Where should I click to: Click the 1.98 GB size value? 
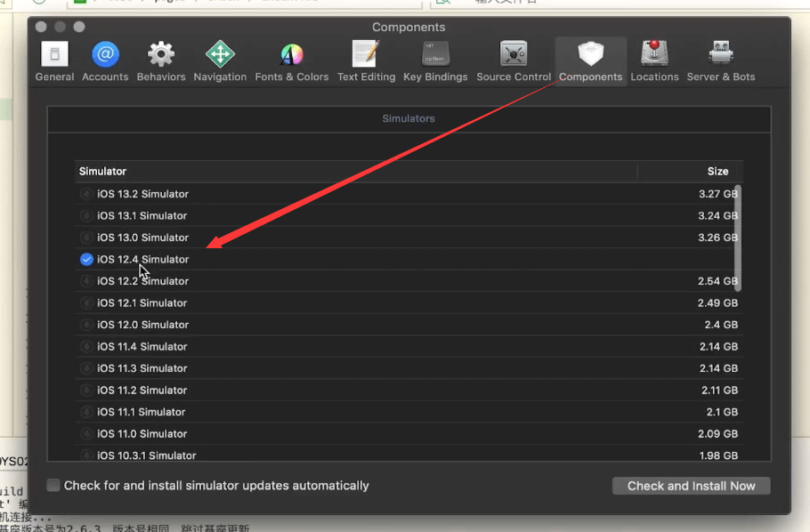click(718, 455)
